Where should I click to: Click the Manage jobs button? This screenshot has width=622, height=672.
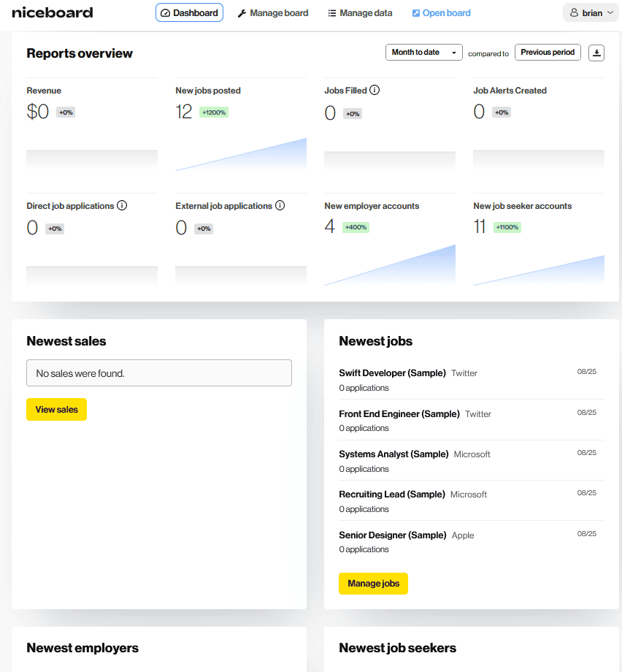[373, 584]
